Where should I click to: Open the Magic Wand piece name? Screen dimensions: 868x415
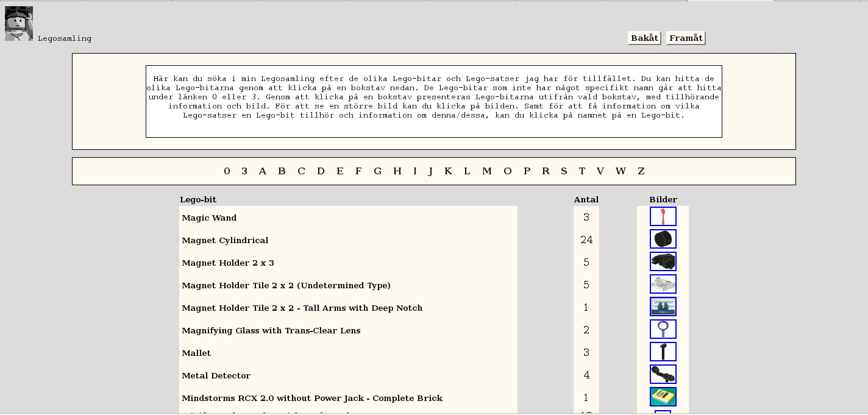click(209, 218)
